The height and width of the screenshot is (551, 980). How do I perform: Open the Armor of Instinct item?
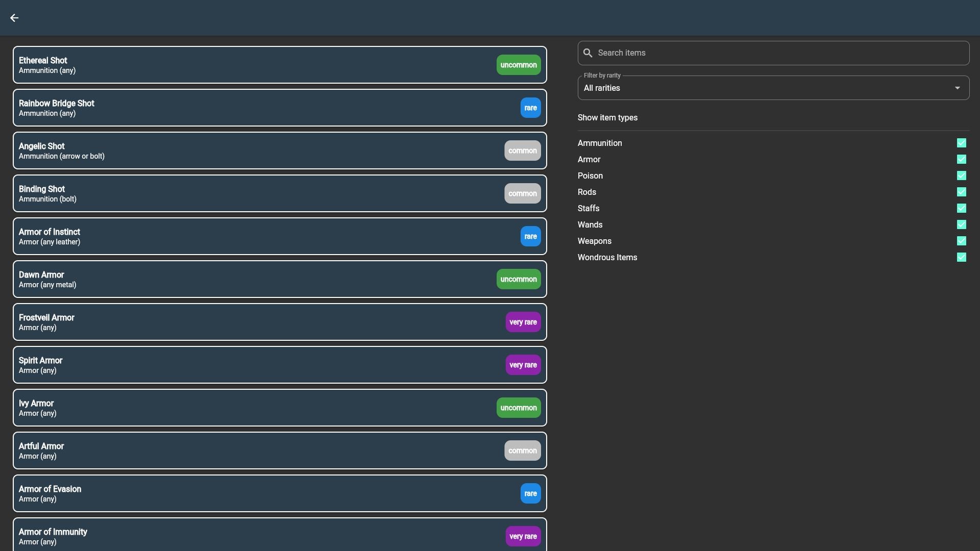coord(255,236)
